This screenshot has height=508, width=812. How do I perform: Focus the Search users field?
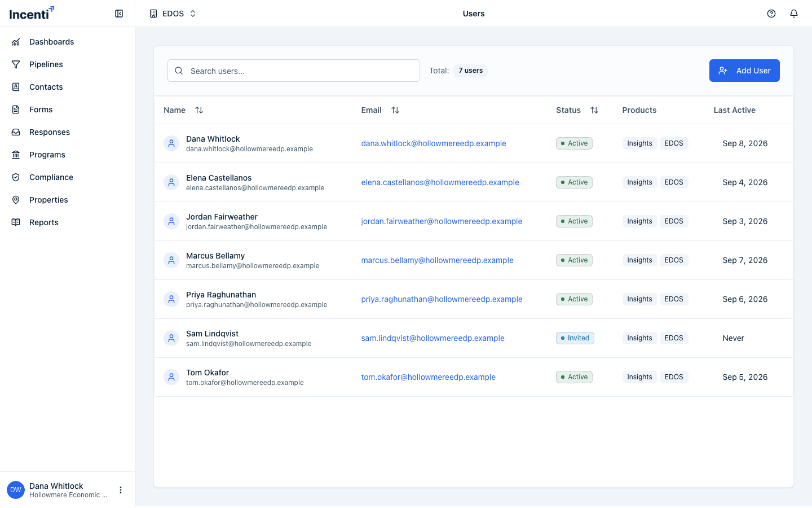pos(294,71)
